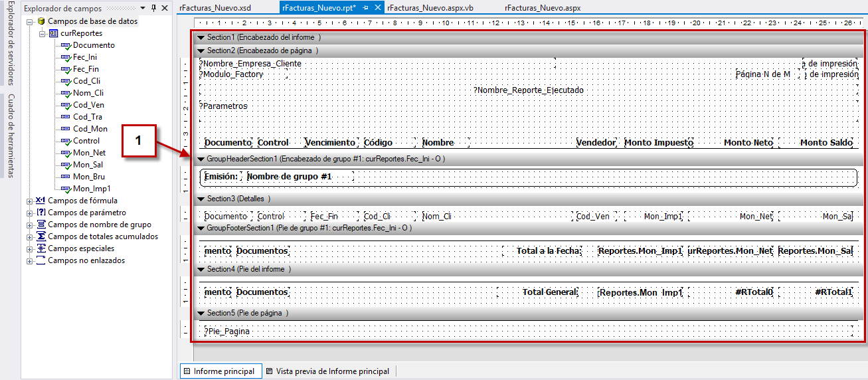Image resolution: width=868 pixels, height=380 pixels.
Task: Close the Explorador de campos panel
Action: click(165, 8)
